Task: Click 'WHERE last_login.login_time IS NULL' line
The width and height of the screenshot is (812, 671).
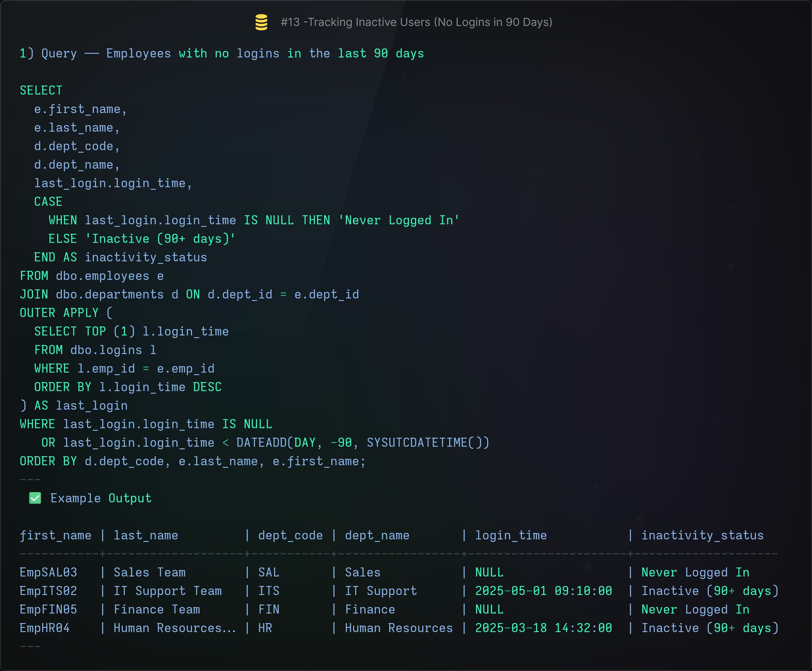Action: pyautogui.click(x=146, y=424)
